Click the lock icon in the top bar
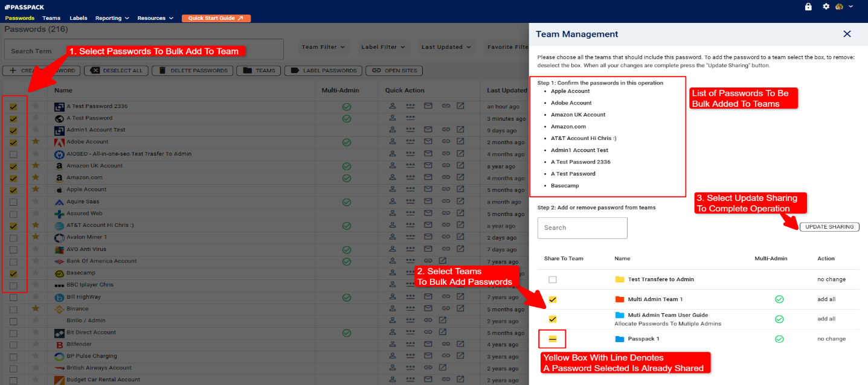Viewport: 868px width, 385px height. 808,7
